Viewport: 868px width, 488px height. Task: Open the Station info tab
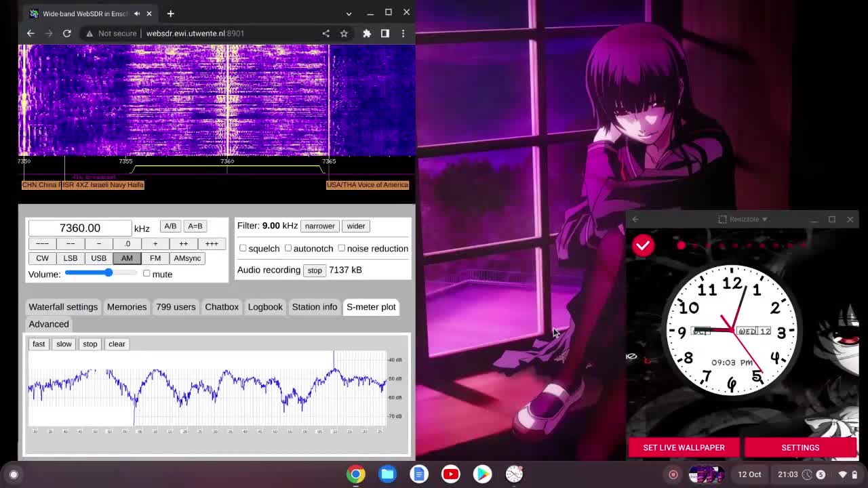click(x=315, y=307)
